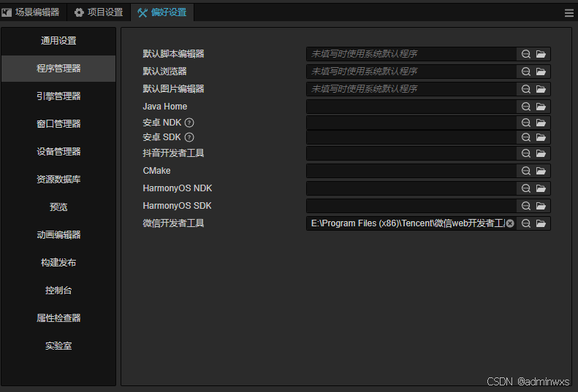Click the magnifier icon in 抖音开发者工具 row
Screen dimensions: 578x392
526,153
